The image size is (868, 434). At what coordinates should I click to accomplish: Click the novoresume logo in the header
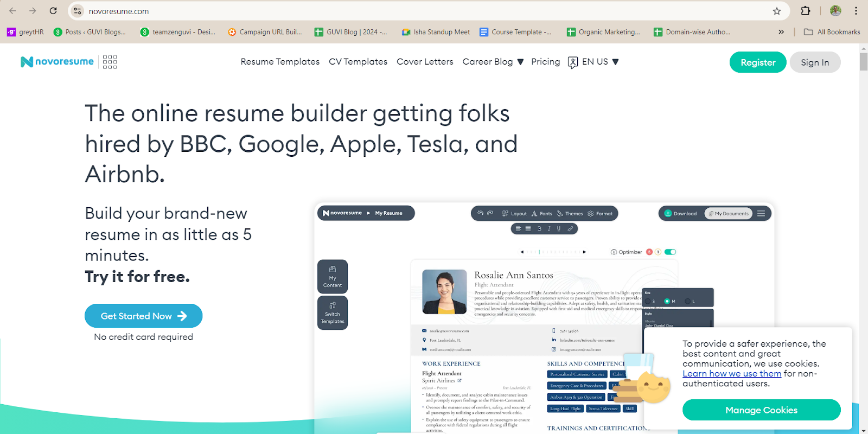pyautogui.click(x=57, y=62)
